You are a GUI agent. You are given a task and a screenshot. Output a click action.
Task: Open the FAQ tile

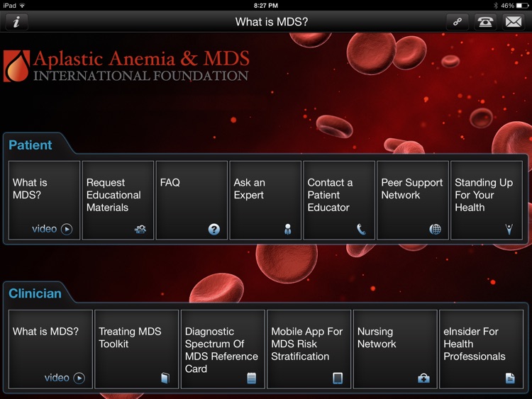192,201
